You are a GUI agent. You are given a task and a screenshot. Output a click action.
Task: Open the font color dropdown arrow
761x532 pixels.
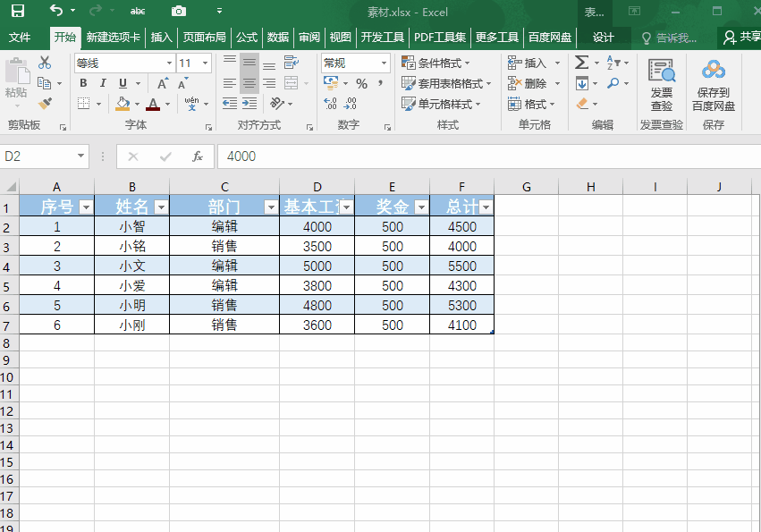[168, 104]
